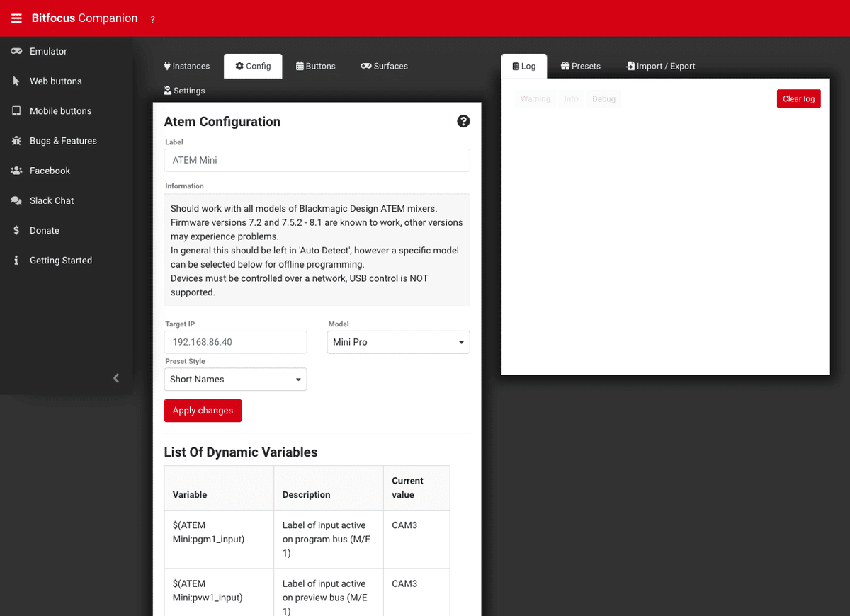Click the question mark in the red header
850x616 pixels.
pos(153,19)
